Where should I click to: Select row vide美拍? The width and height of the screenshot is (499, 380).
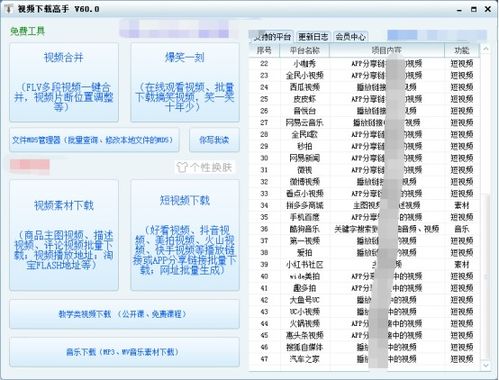pos(364,276)
